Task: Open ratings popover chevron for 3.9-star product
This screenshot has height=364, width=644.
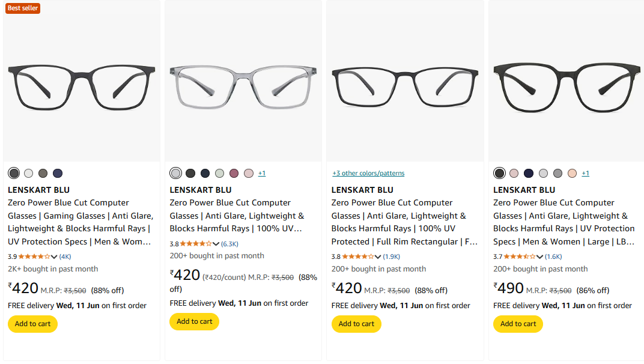Action: 54,256
